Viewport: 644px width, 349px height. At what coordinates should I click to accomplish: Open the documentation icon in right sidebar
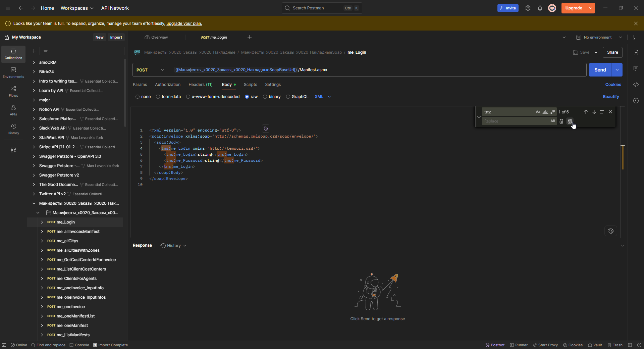coord(636,52)
